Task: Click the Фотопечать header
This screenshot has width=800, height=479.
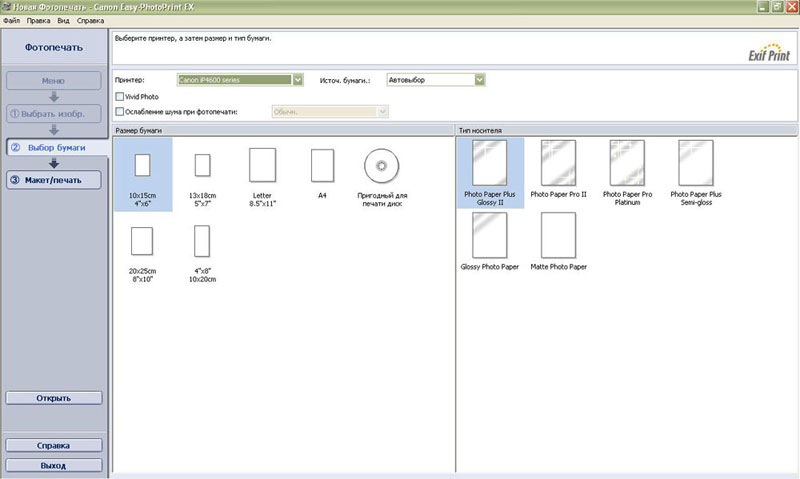Action: [54, 47]
